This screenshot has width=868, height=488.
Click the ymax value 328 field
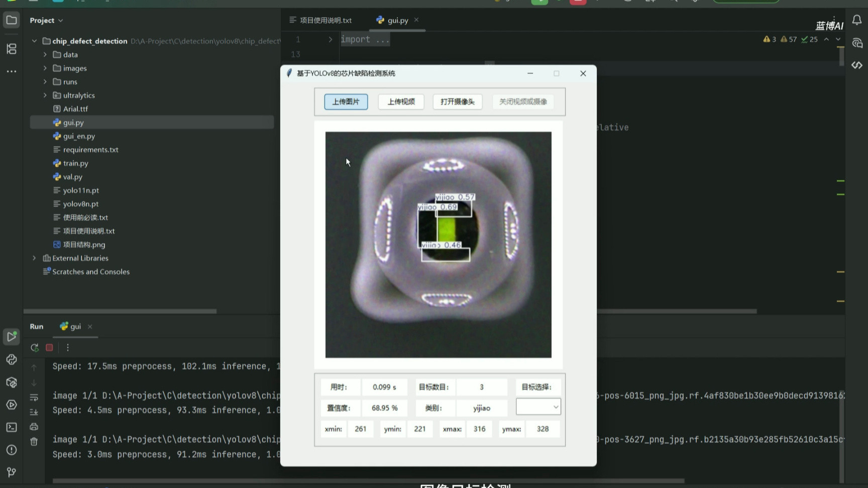click(x=543, y=429)
